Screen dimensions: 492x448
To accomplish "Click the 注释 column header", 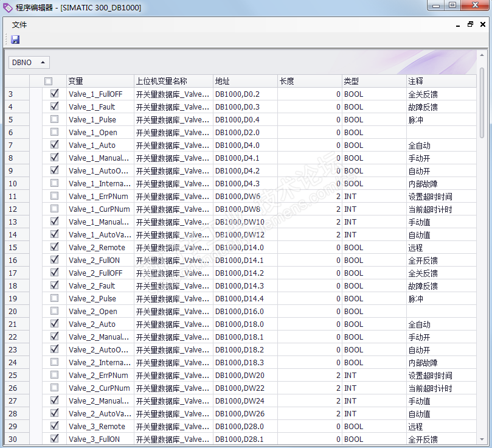I will click(441, 82).
